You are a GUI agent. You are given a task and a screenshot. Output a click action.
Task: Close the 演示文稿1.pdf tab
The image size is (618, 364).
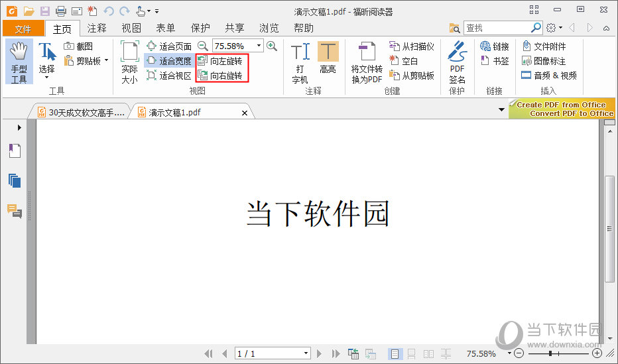tap(245, 113)
